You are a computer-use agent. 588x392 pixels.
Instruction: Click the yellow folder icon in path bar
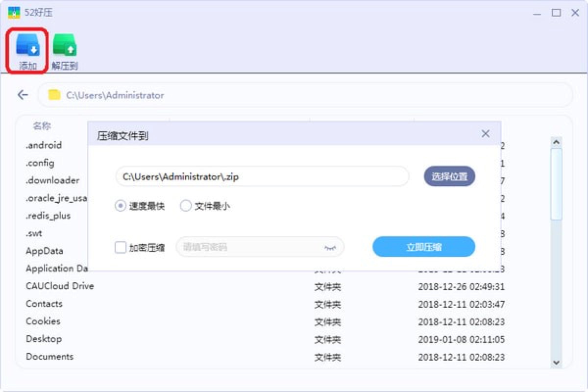point(54,95)
